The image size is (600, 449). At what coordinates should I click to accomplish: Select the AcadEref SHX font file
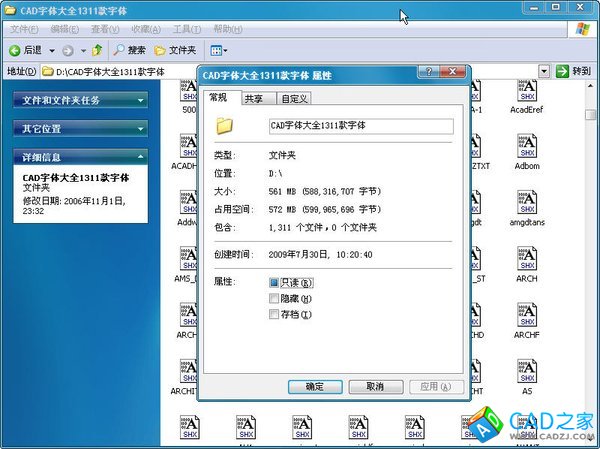click(527, 96)
